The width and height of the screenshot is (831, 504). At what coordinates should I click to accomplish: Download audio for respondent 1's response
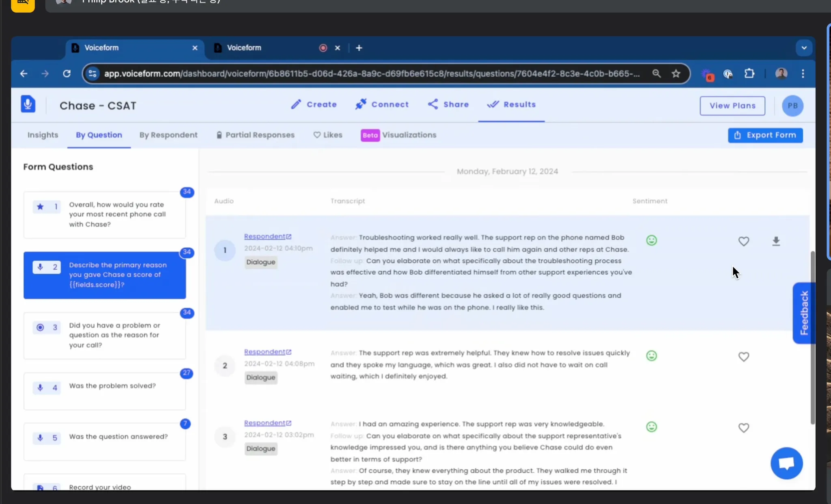(776, 241)
